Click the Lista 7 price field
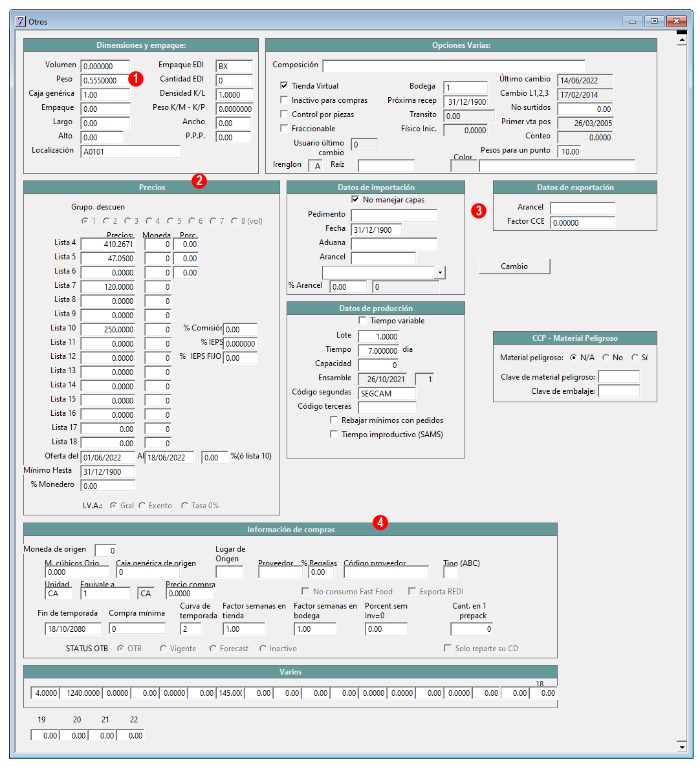Image resolution: width=700 pixels, height=767 pixels. click(x=107, y=286)
